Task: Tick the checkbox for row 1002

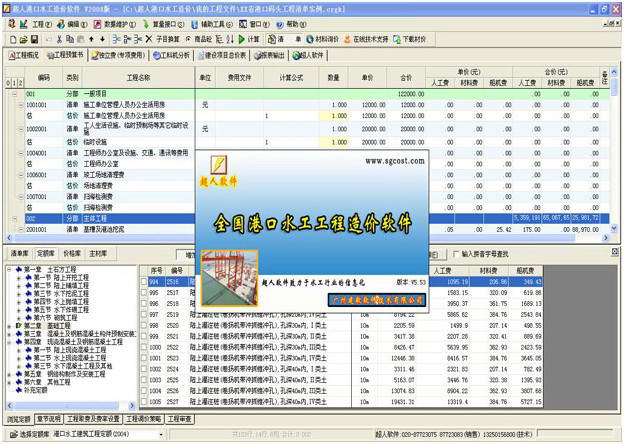Action: coord(144,369)
